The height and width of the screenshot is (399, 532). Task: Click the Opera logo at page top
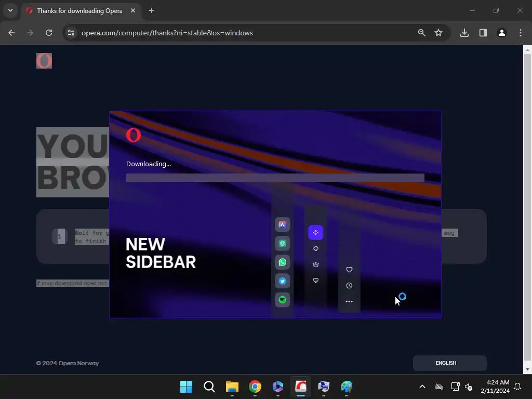pyautogui.click(x=44, y=61)
